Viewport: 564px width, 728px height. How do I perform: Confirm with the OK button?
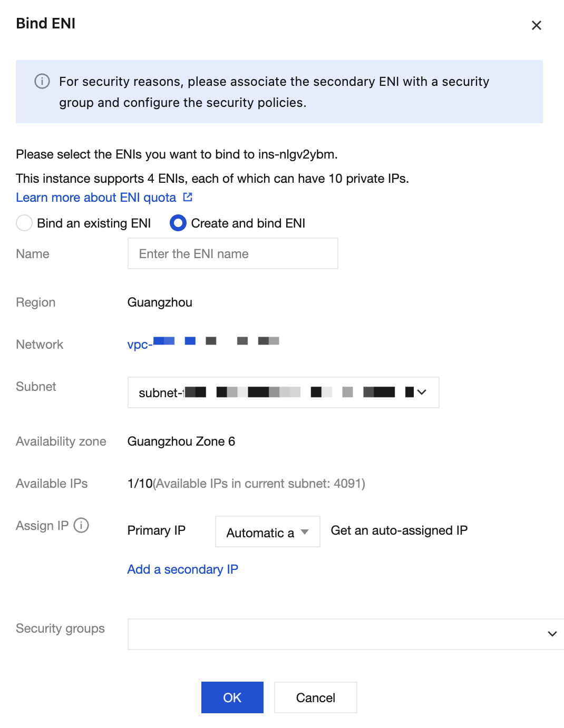[x=232, y=697]
